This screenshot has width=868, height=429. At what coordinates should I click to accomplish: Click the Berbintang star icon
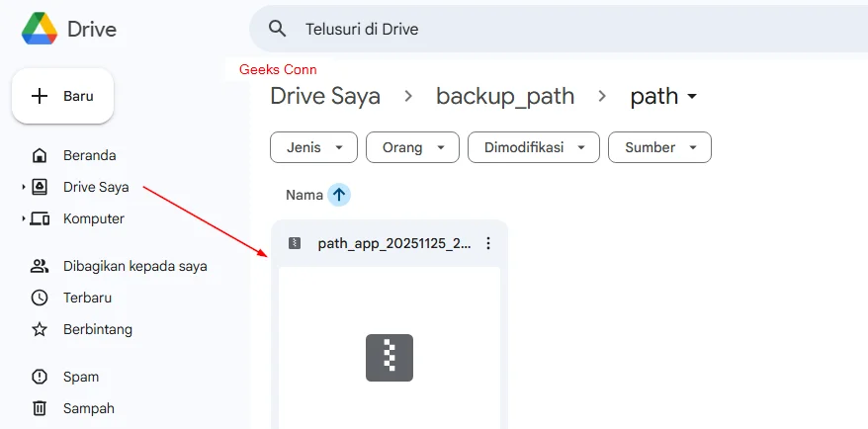click(40, 330)
